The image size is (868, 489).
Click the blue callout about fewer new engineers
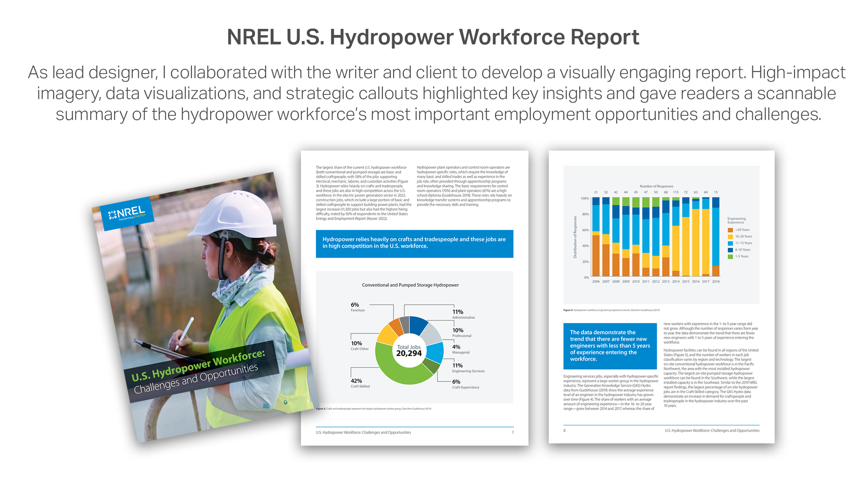click(x=610, y=346)
